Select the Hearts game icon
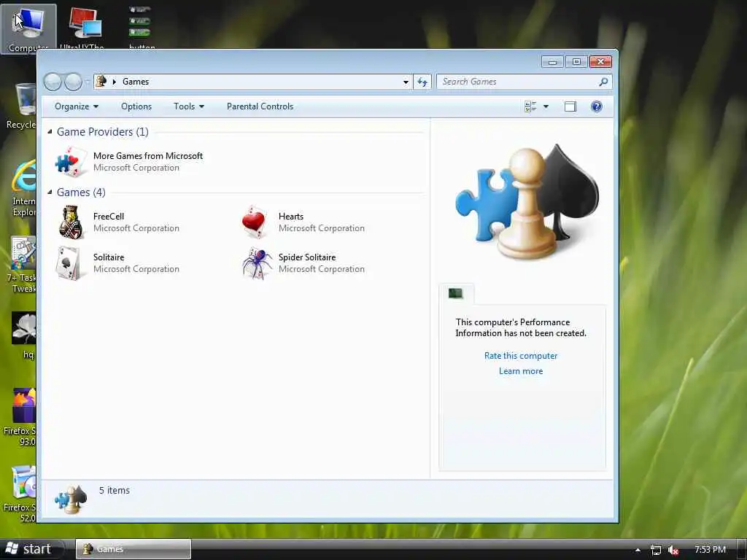This screenshot has height=560, width=747. (255, 222)
